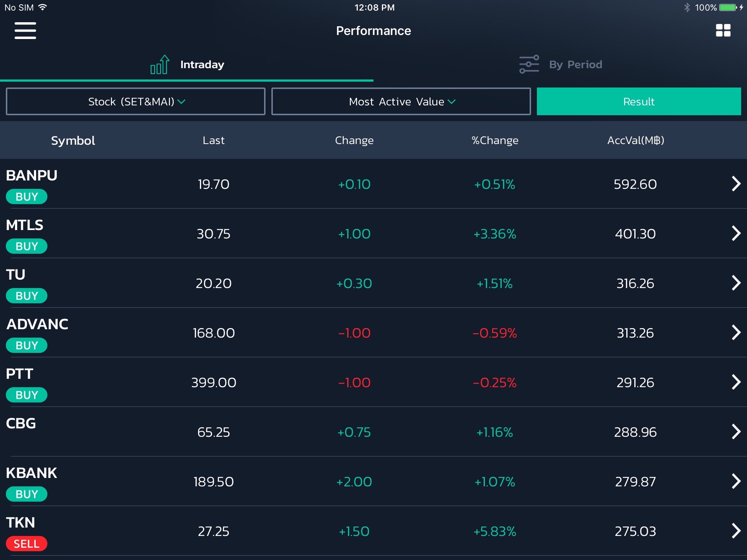This screenshot has height=560, width=747.
Task: Switch to the By Period tab
Action: click(x=560, y=65)
